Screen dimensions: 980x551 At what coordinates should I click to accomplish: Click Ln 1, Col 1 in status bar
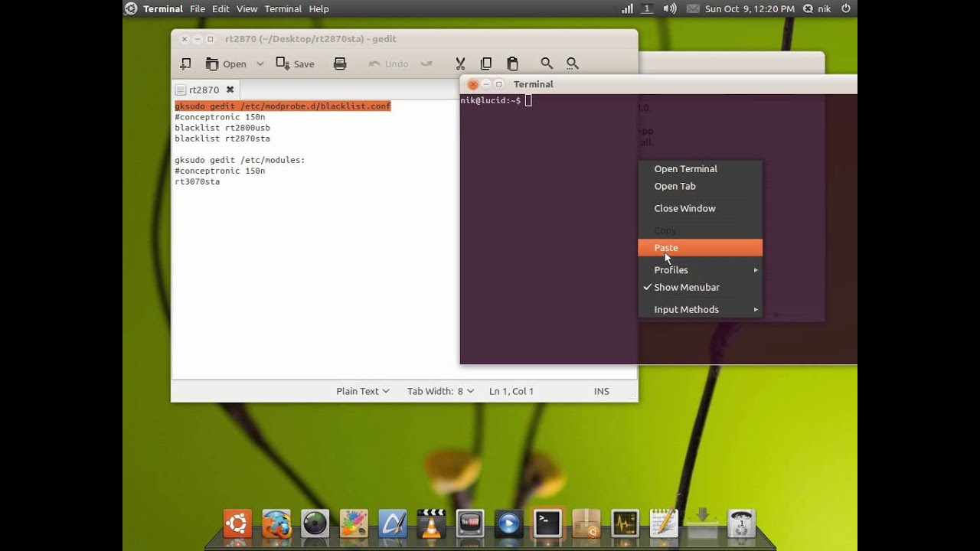[511, 391]
